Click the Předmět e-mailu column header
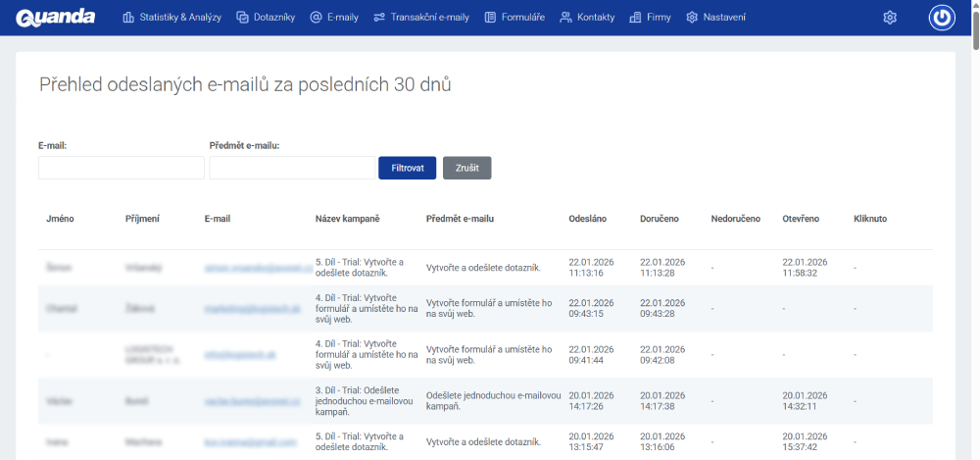Image resolution: width=980 pixels, height=460 pixels. [x=460, y=219]
